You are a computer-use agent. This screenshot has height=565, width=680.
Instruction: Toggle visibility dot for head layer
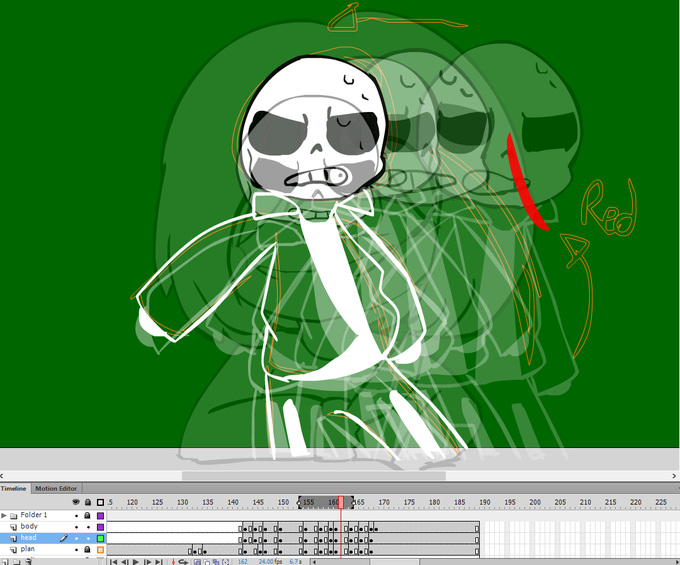coord(76,538)
